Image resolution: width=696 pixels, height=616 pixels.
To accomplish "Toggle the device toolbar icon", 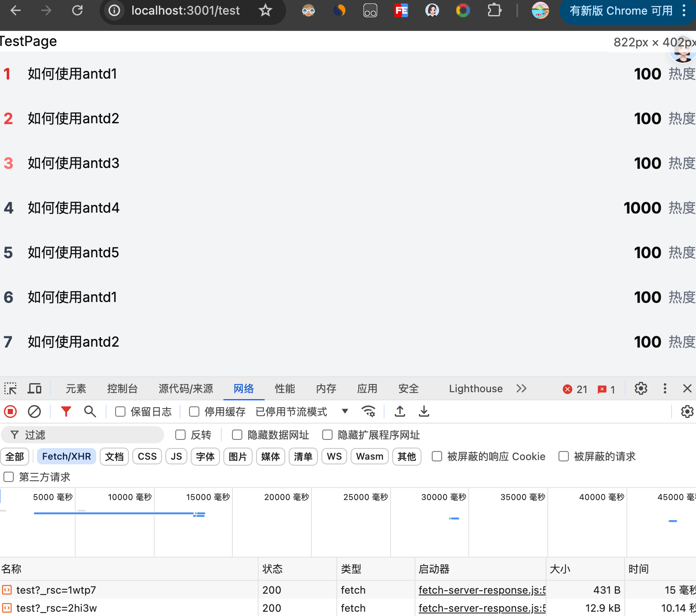I will (x=34, y=389).
